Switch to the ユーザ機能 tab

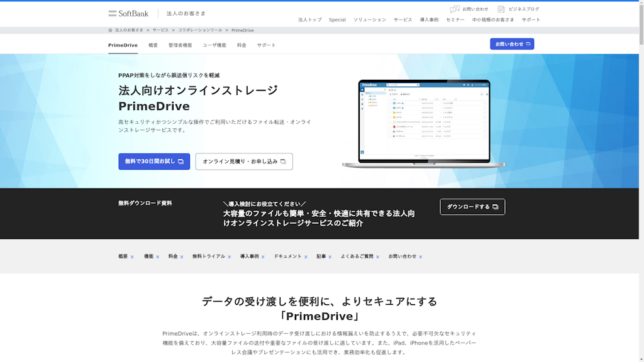214,45
